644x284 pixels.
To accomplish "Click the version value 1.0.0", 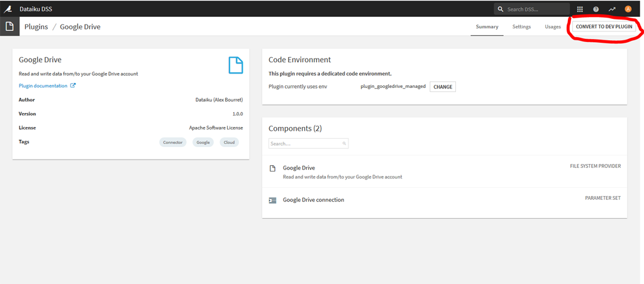I will pyautogui.click(x=238, y=114).
